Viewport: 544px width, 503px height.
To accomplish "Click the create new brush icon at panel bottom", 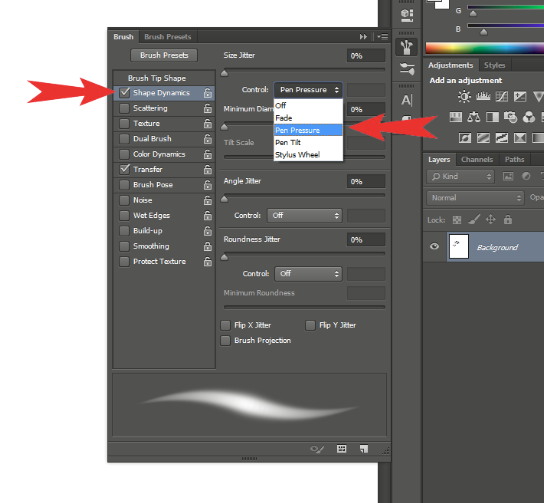I will pos(364,449).
